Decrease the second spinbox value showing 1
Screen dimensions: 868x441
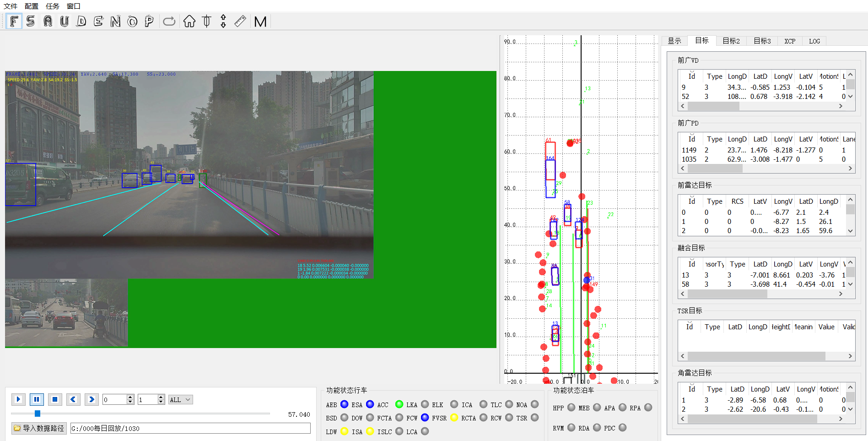pos(161,402)
